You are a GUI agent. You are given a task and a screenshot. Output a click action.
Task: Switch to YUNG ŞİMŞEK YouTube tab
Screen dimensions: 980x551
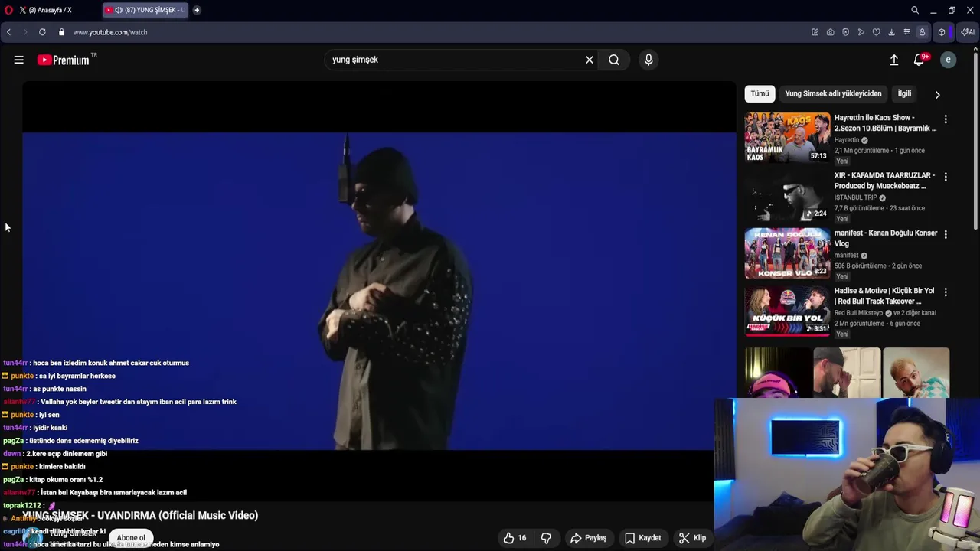145,10
